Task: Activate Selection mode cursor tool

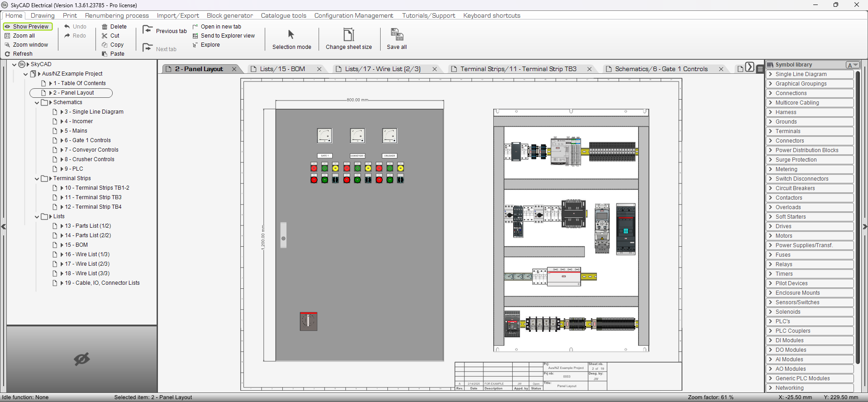Action: coord(291,35)
